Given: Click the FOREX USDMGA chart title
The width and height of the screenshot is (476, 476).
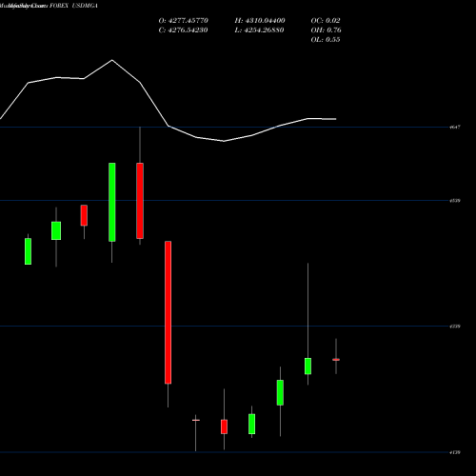Looking at the screenshot, I should pyautogui.click(x=73, y=6).
